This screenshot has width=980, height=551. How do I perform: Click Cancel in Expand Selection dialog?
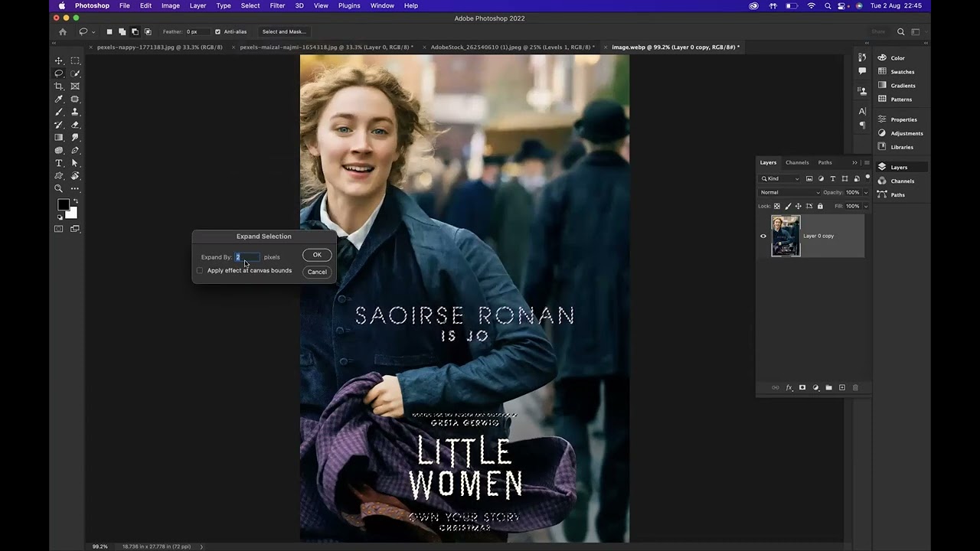pyautogui.click(x=317, y=272)
